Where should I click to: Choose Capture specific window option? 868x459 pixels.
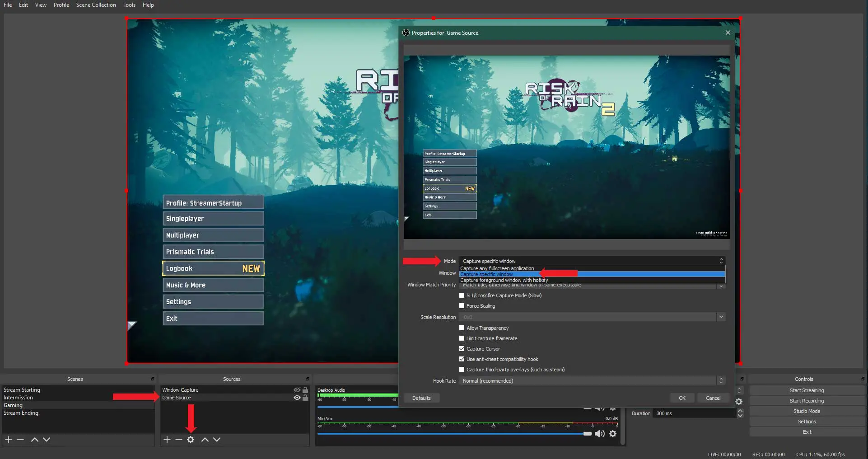pos(592,274)
